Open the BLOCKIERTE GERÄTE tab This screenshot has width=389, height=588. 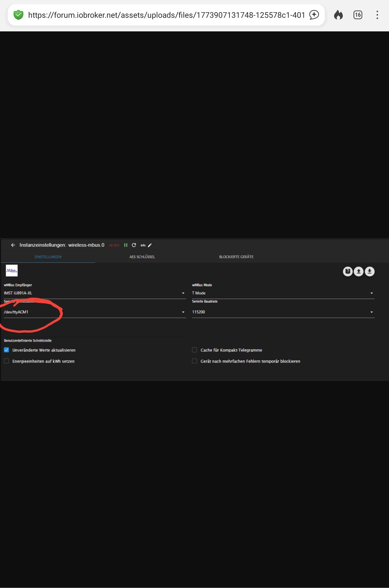point(236,257)
